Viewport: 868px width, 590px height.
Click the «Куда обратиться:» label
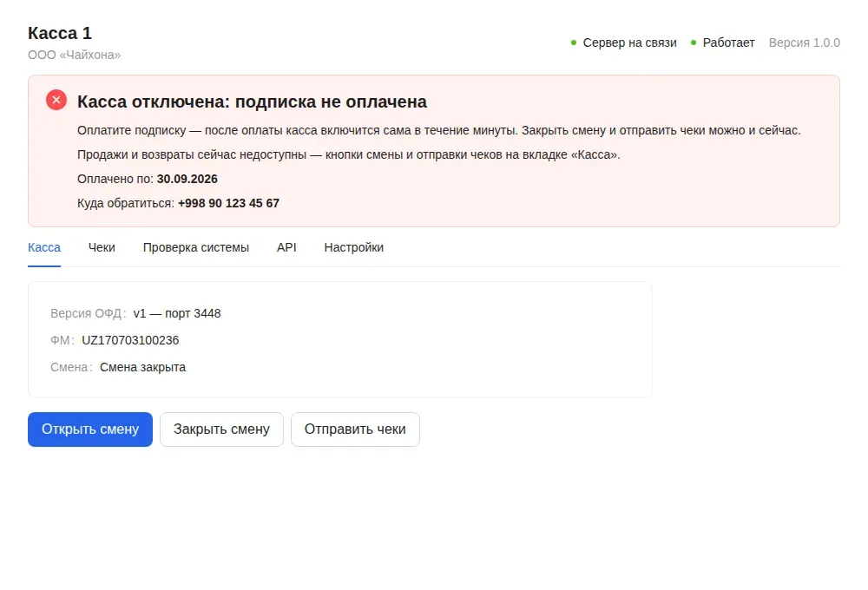tap(126, 203)
